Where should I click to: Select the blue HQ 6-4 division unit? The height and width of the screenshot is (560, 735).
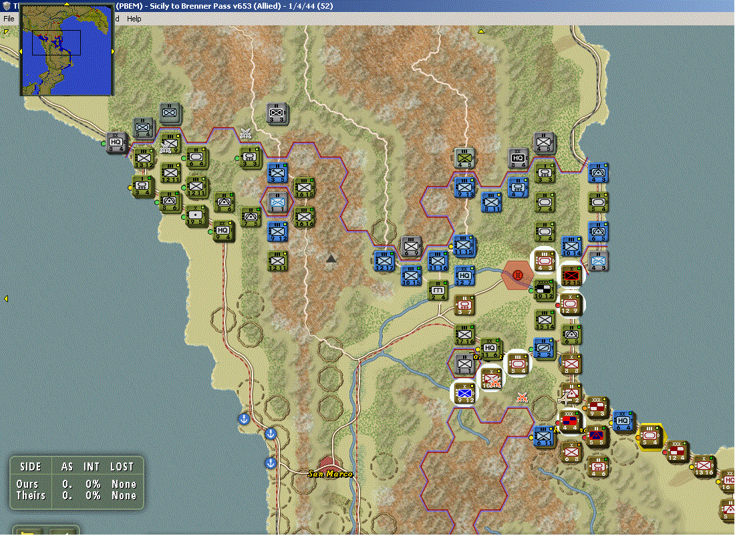pos(623,421)
